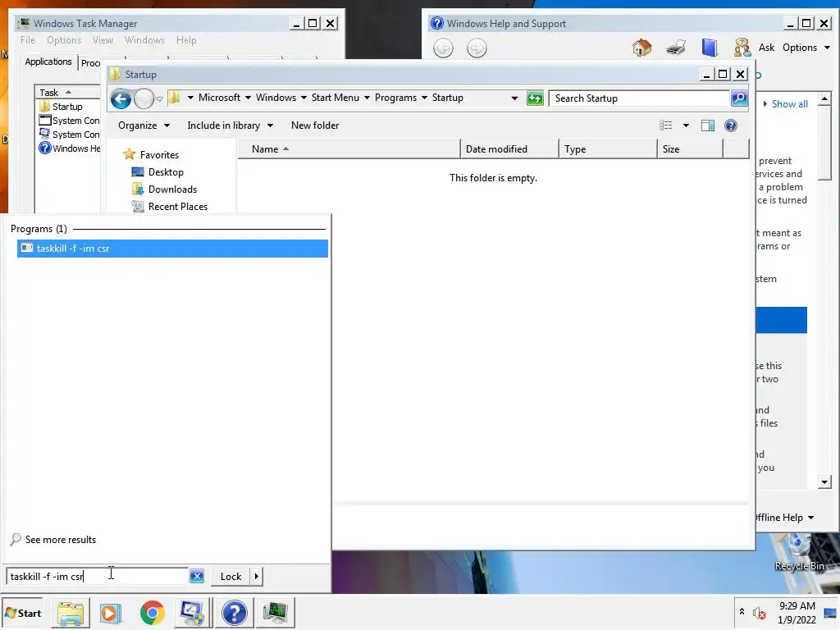The width and height of the screenshot is (840, 630).
Task: Expand dropdown after Programs breadcrumb
Action: 424,98
